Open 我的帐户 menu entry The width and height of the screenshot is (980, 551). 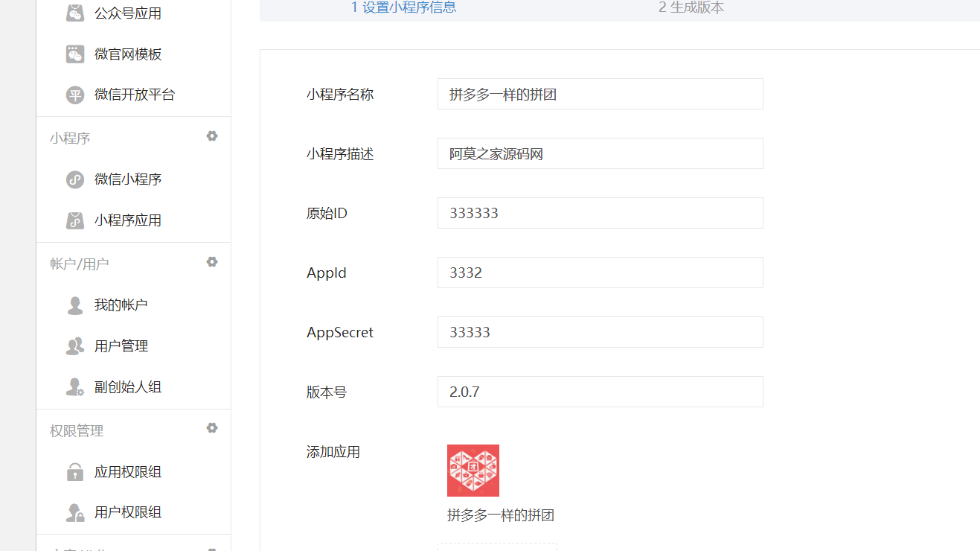point(121,305)
